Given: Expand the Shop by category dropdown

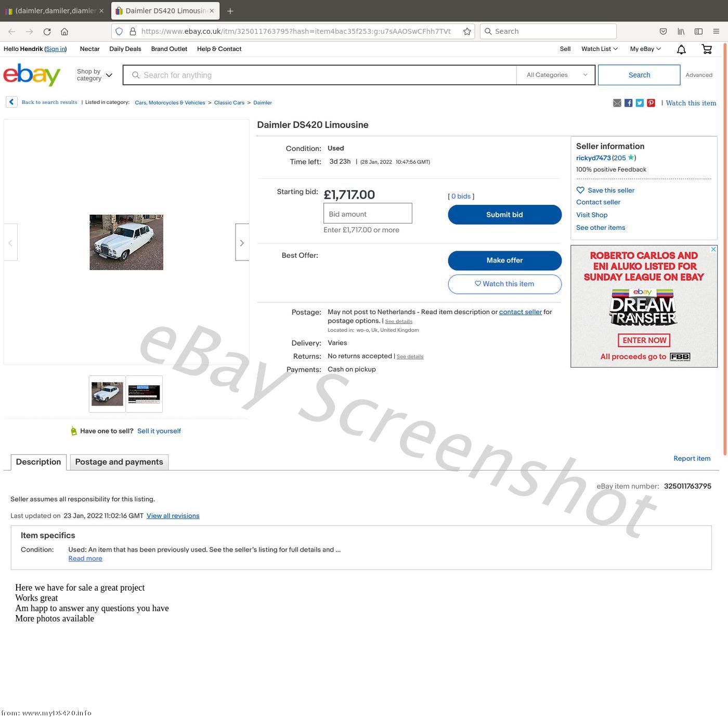Looking at the screenshot, I should coord(95,75).
